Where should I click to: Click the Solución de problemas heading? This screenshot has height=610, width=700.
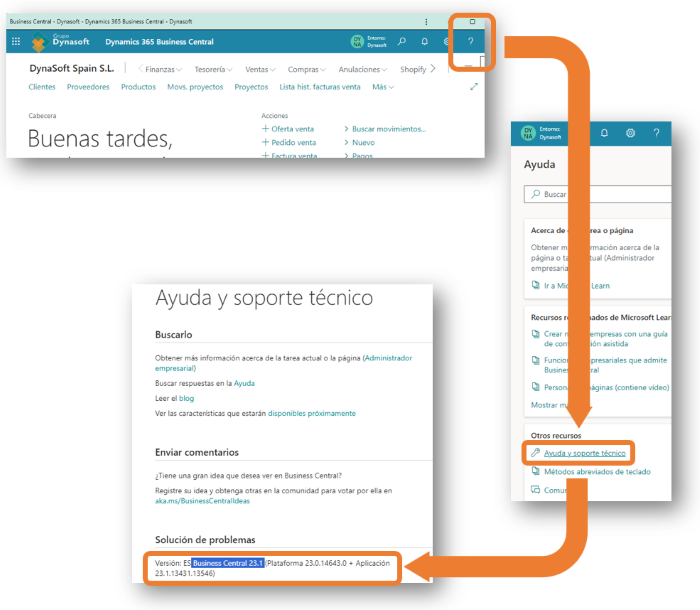pyautogui.click(x=205, y=539)
